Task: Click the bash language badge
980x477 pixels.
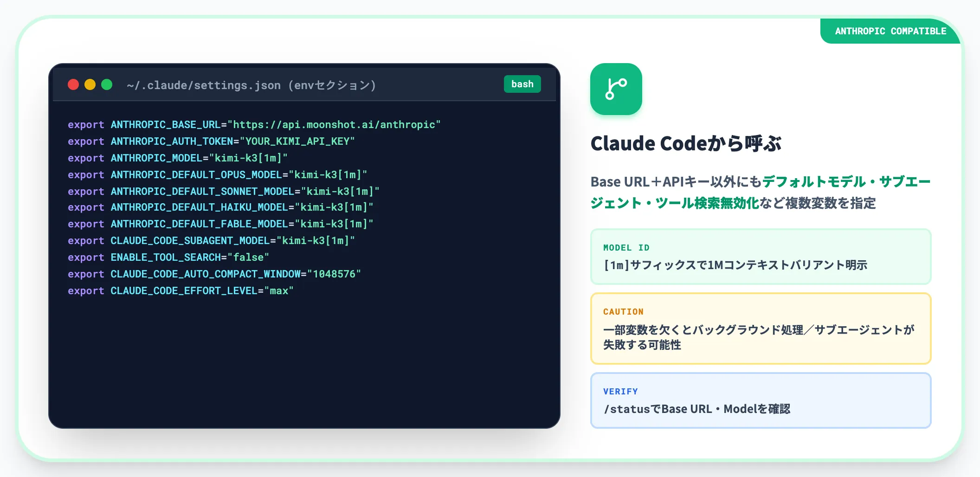Action: pyautogui.click(x=522, y=84)
